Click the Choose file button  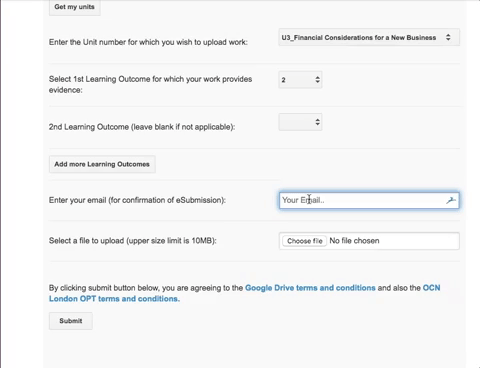click(304, 241)
